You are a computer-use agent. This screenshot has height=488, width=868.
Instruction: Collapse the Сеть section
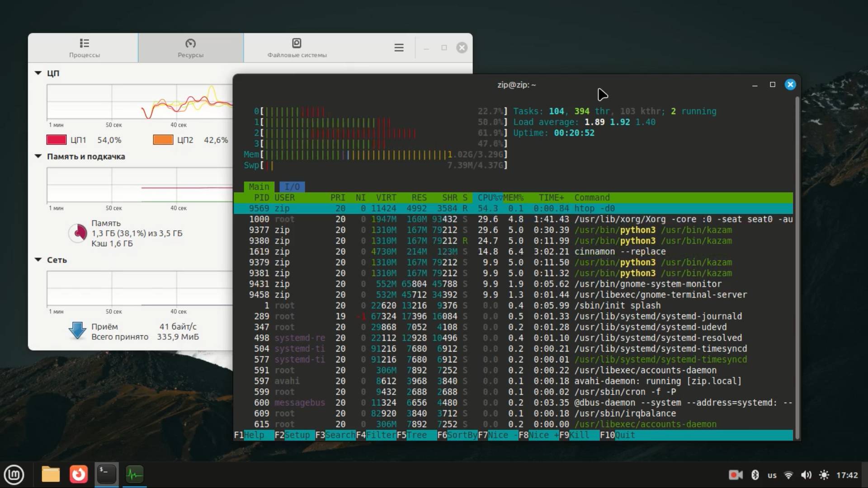pos(38,260)
